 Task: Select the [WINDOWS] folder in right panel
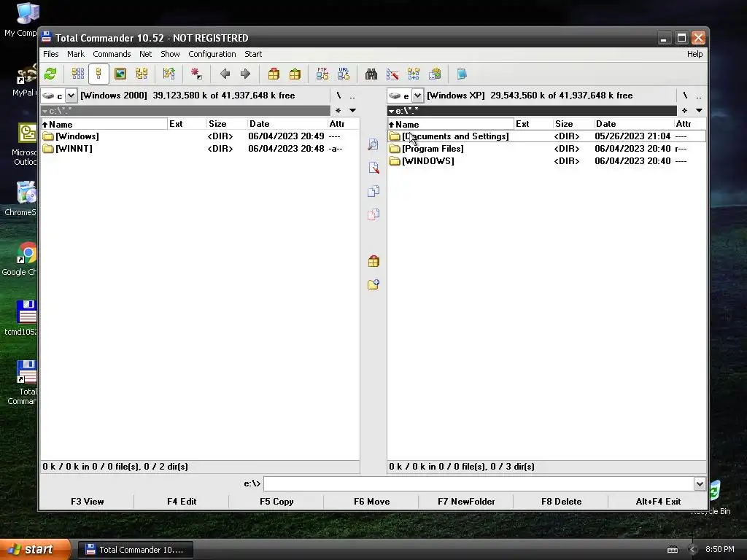546,161
